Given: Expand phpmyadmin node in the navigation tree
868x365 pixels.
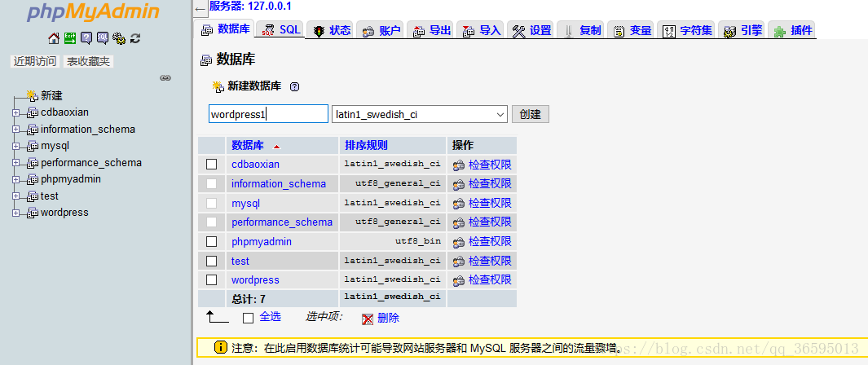Looking at the screenshot, I should (16, 180).
